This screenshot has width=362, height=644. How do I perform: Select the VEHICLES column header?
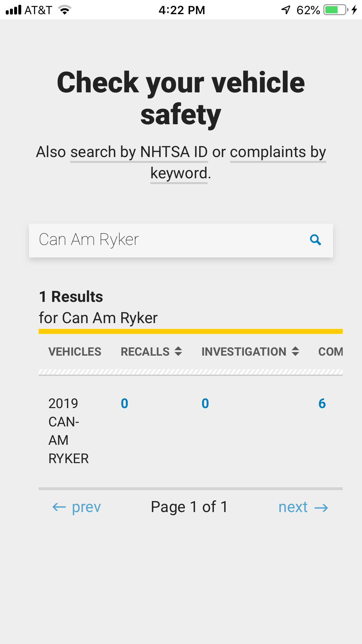75,352
